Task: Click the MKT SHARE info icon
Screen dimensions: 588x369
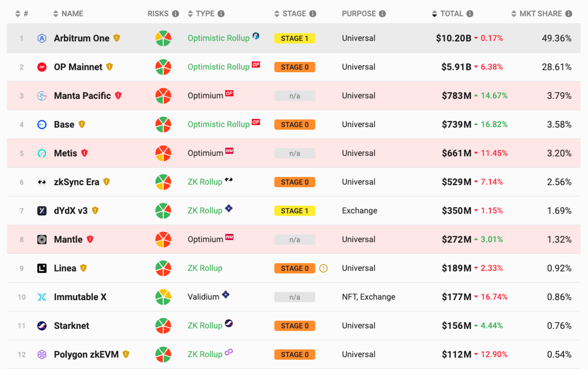Action: (568, 14)
